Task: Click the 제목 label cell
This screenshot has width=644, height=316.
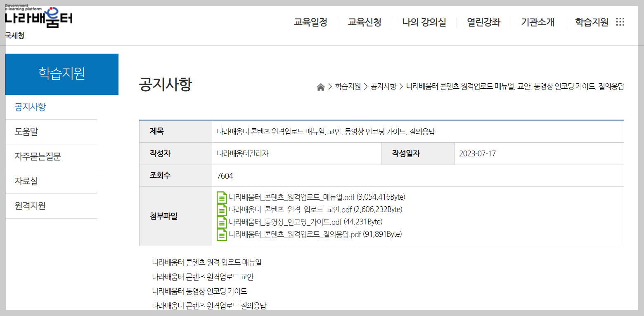Action: coord(175,132)
